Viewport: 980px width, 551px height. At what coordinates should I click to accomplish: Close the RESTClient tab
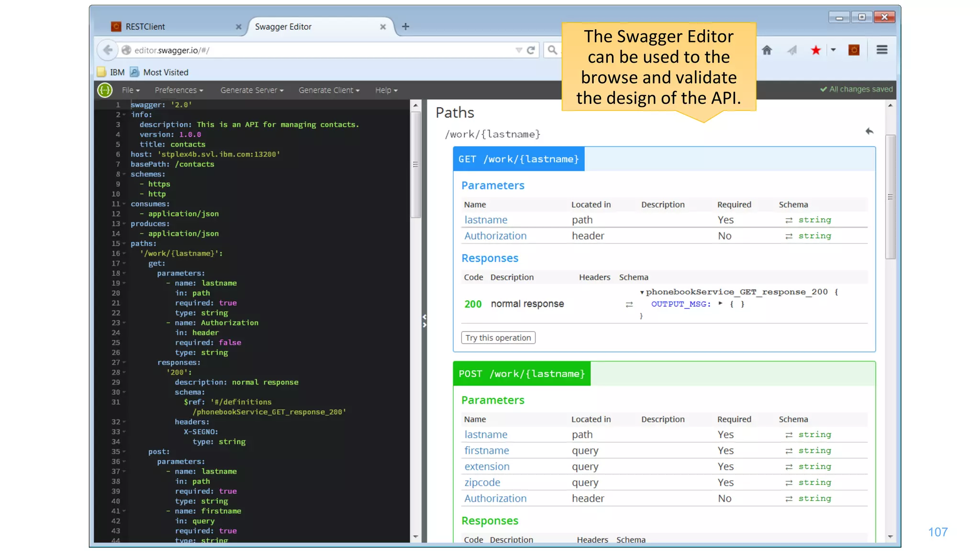pos(238,27)
